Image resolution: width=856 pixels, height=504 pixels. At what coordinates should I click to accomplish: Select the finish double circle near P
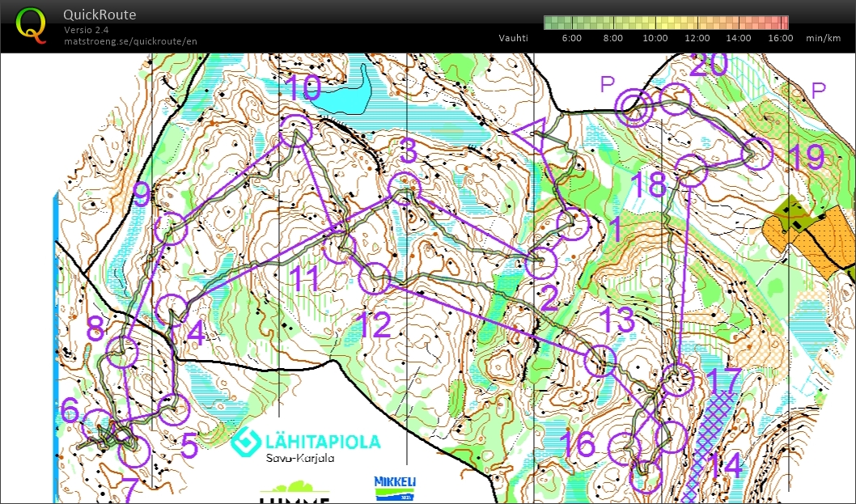click(634, 105)
